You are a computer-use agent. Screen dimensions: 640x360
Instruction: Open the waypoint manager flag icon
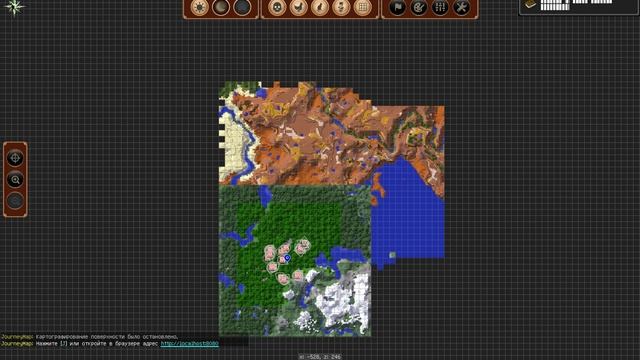click(x=398, y=7)
